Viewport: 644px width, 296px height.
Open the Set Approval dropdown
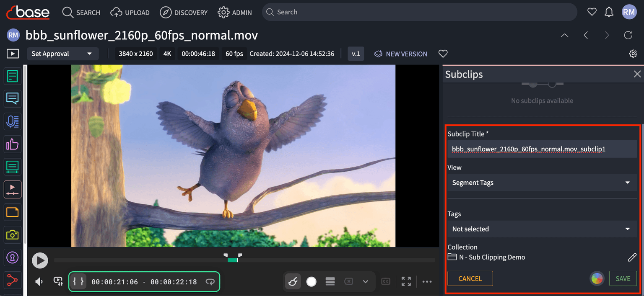pos(63,54)
